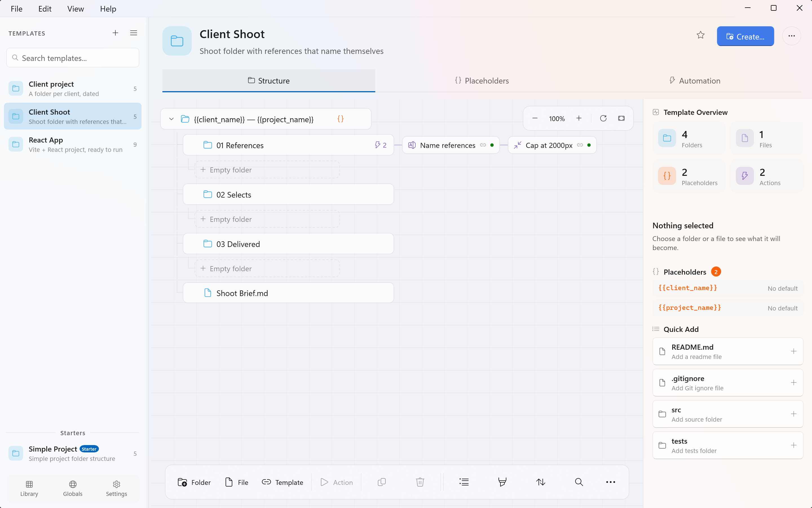Click the Create... button
The image size is (812, 508).
(x=745, y=36)
